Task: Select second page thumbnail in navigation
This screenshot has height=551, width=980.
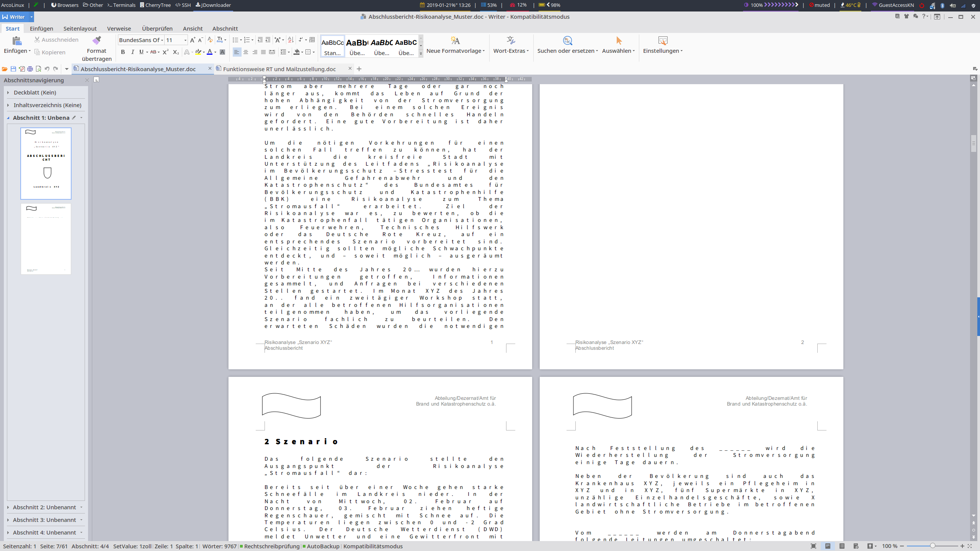Action: coord(46,238)
